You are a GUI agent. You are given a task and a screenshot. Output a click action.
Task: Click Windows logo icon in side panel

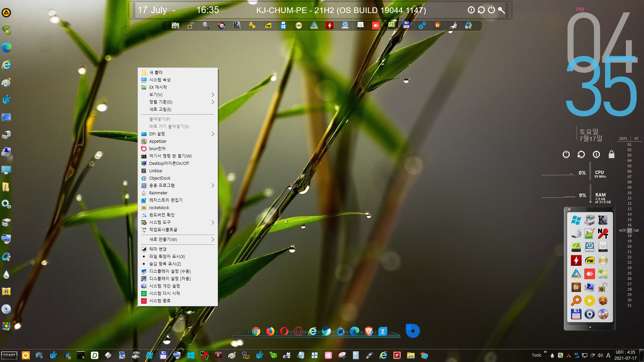[x=576, y=220]
